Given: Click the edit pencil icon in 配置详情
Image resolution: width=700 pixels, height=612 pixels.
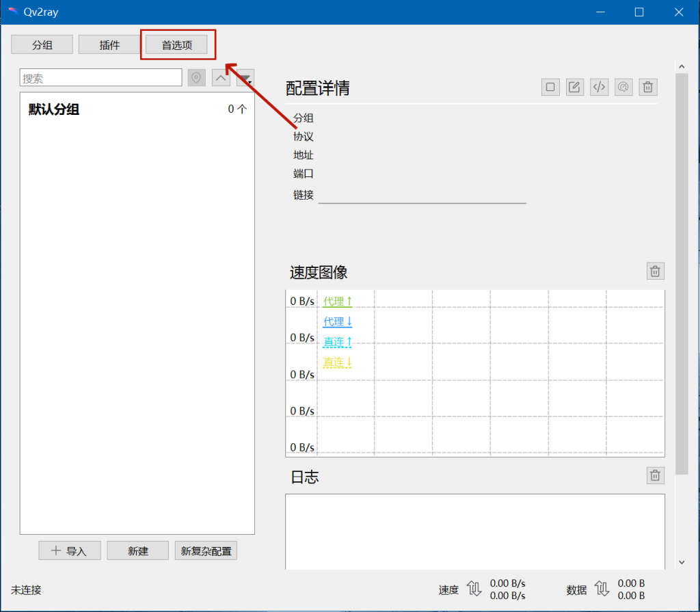Looking at the screenshot, I should click(575, 87).
